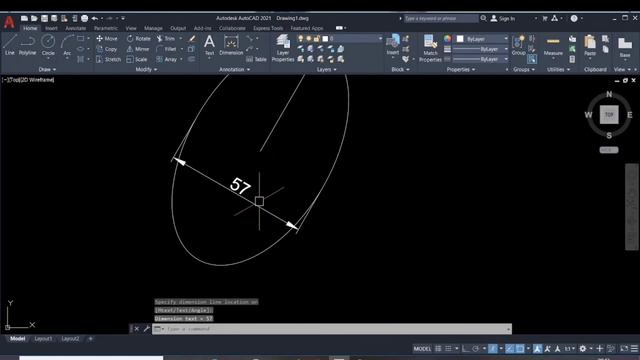Select the Line tool
The image size is (640, 360).
pos(10,44)
